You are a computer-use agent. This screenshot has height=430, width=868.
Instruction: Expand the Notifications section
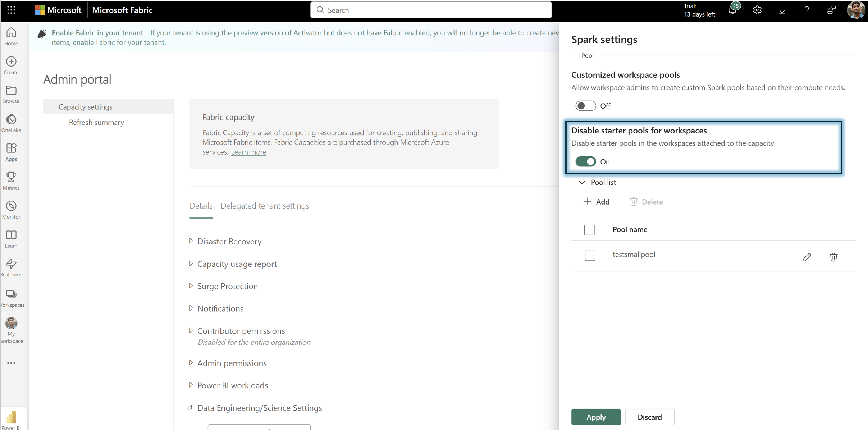pyautogui.click(x=191, y=308)
